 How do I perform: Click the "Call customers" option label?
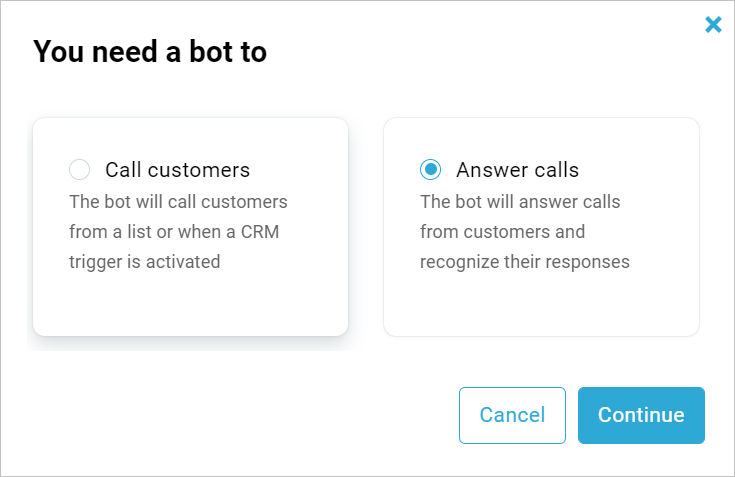pyautogui.click(x=177, y=169)
